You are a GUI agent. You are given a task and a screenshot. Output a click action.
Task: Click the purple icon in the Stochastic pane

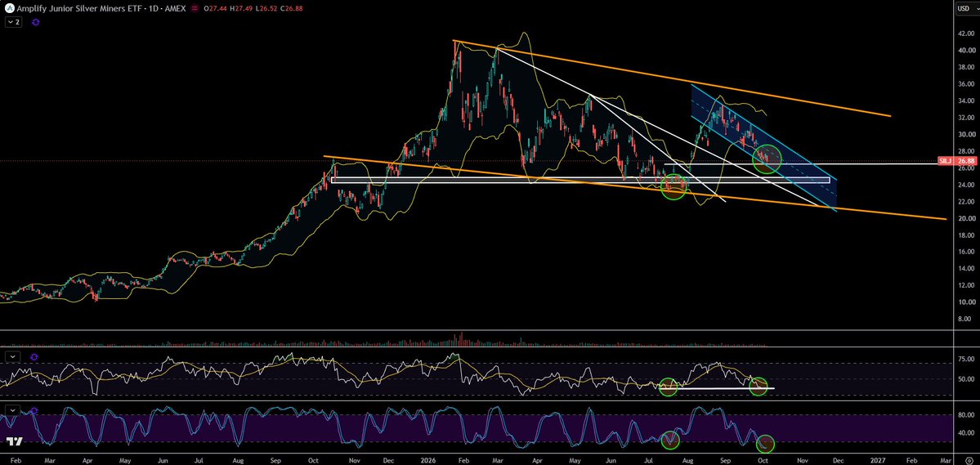[34, 410]
